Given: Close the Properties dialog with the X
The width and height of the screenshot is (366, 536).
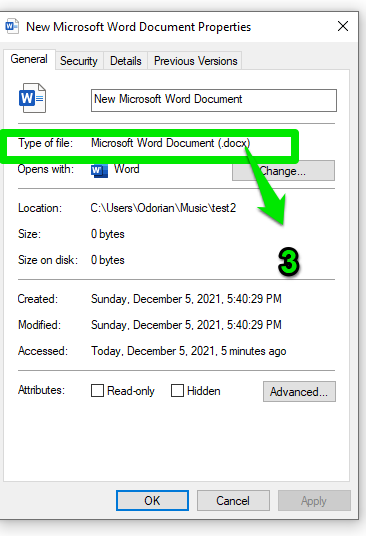Looking at the screenshot, I should click(x=343, y=26).
